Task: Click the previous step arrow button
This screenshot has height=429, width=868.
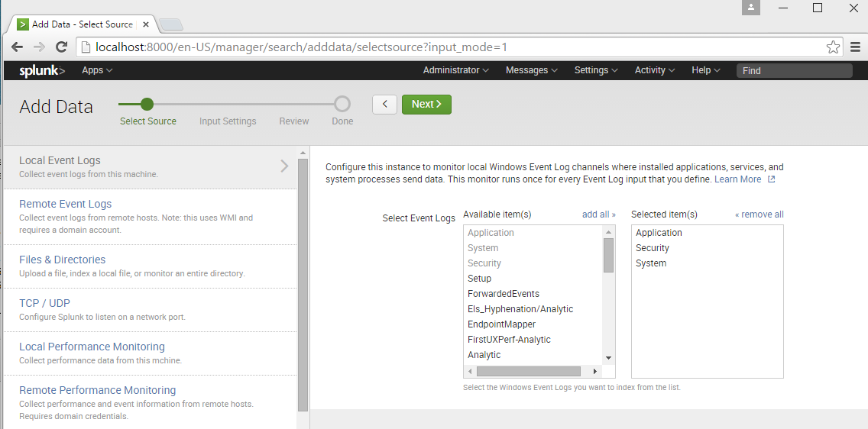Action: click(385, 105)
